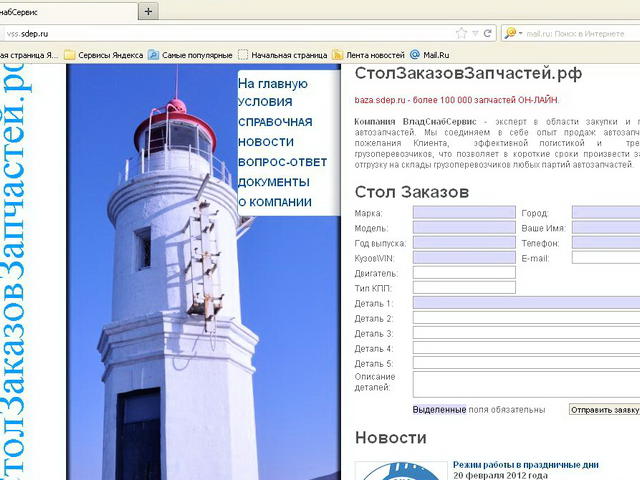Click the Марка input field
The width and height of the screenshot is (640, 480).
tap(464, 212)
